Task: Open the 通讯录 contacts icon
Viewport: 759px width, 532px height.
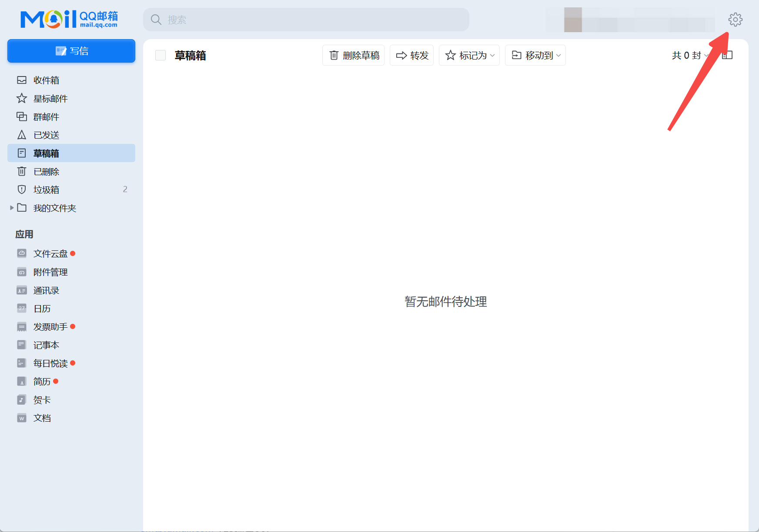Action: click(x=22, y=290)
